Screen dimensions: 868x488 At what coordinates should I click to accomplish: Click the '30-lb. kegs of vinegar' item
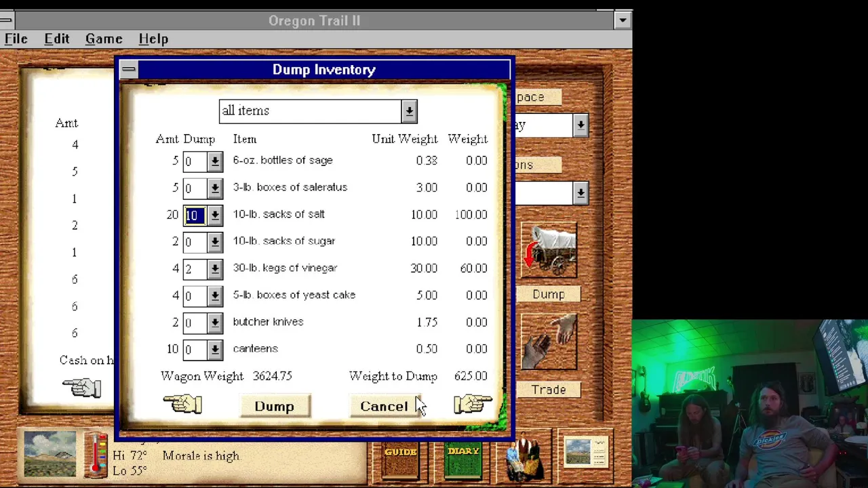pos(285,268)
